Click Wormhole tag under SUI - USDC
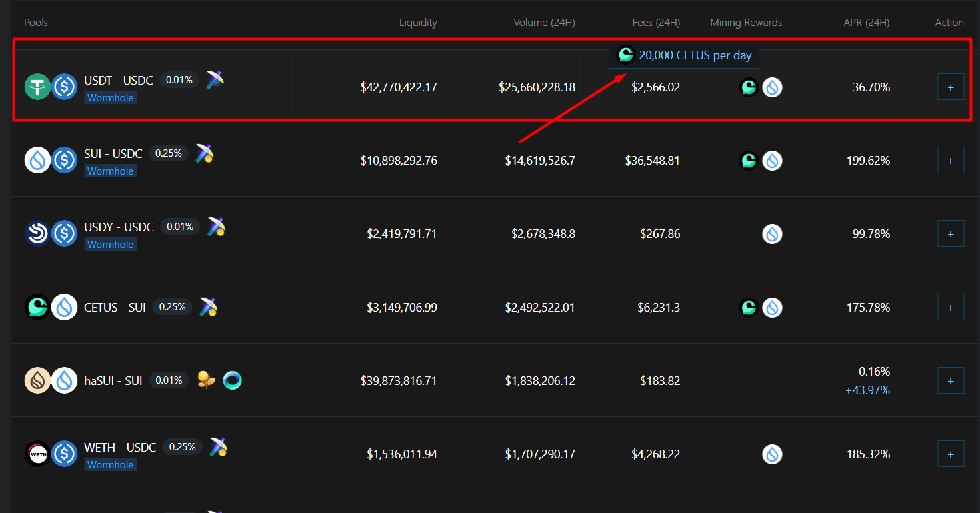Image resolution: width=980 pixels, height=513 pixels. point(111,171)
